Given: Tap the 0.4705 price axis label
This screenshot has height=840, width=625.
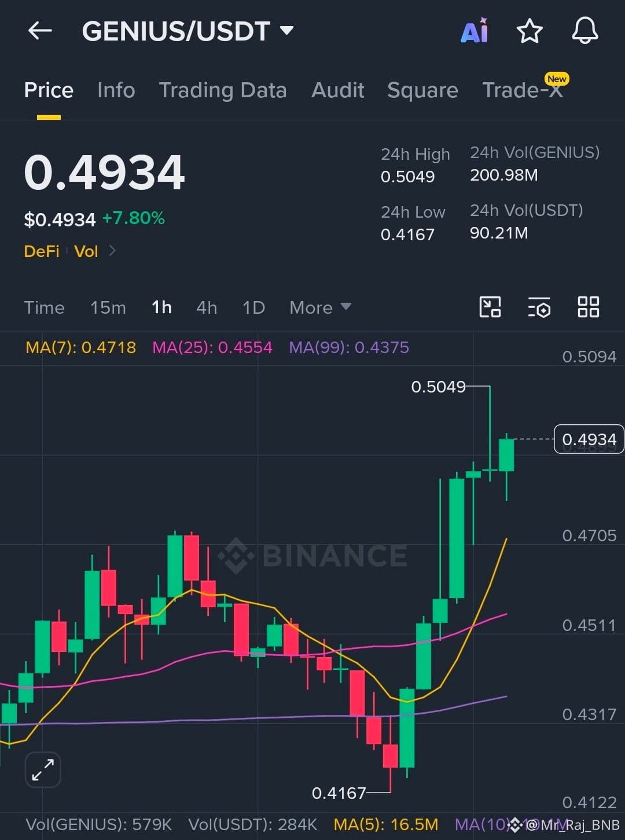Looking at the screenshot, I should click(x=589, y=535).
